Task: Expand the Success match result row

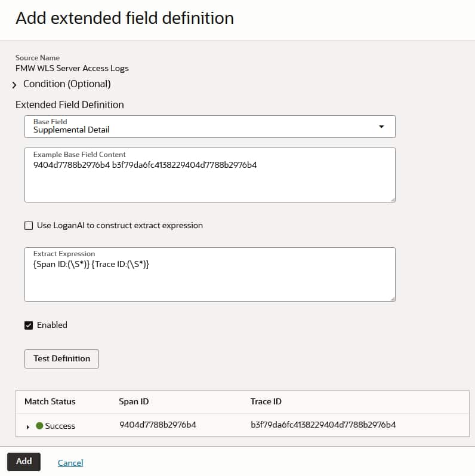Action: coord(28,426)
